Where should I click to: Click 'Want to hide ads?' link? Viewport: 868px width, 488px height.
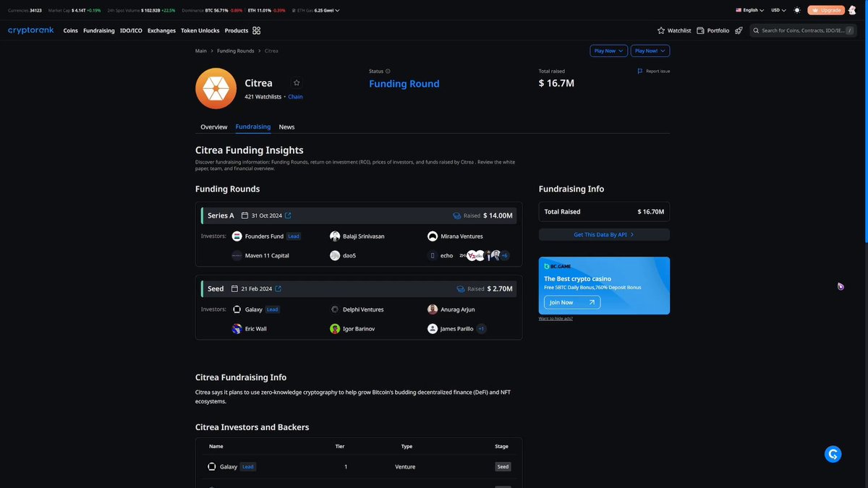(x=556, y=319)
